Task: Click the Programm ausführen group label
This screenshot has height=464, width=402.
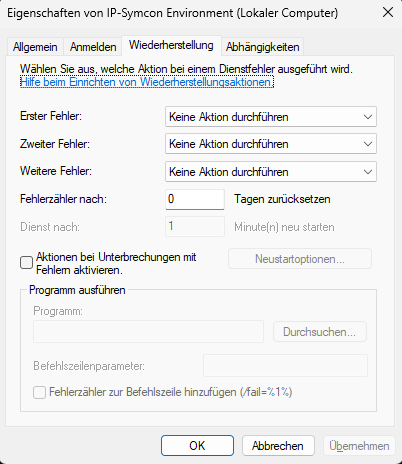Action: [x=77, y=290]
